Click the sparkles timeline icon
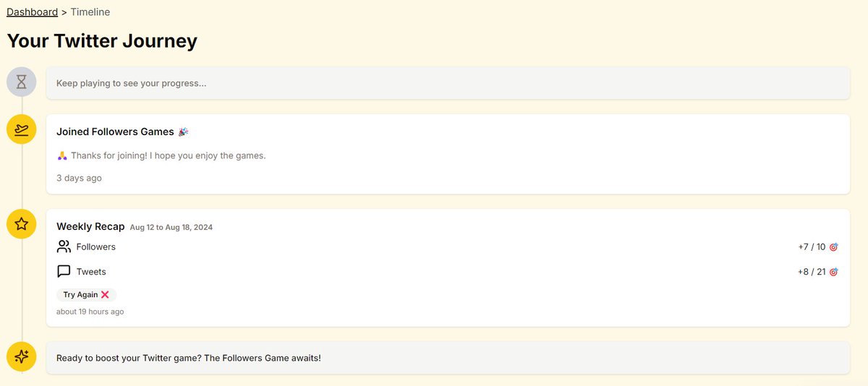 tap(22, 356)
